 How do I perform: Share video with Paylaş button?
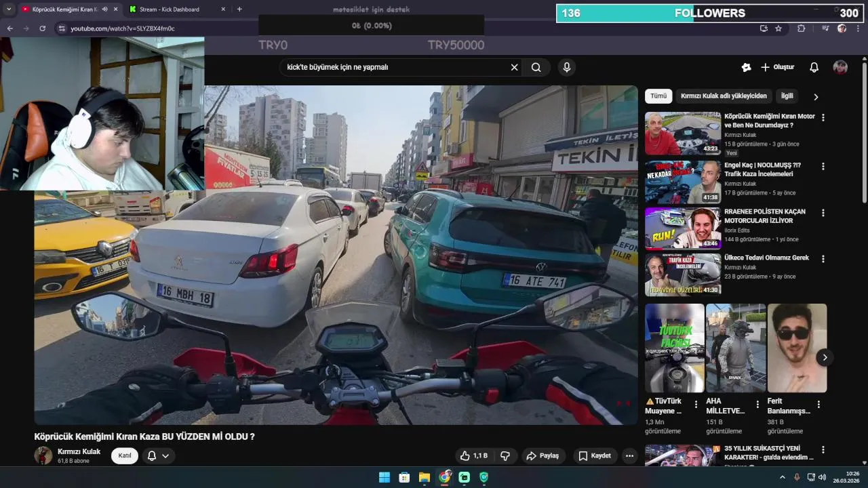point(542,456)
